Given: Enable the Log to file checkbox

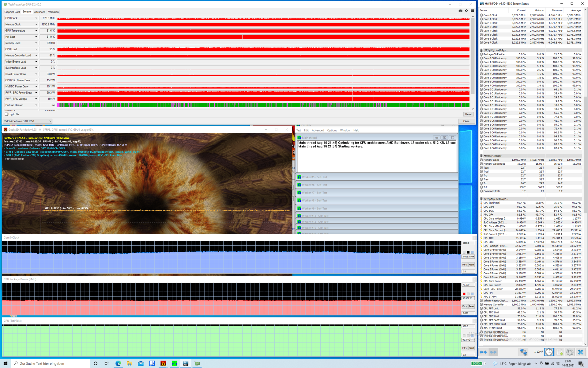Looking at the screenshot, I should (6, 114).
